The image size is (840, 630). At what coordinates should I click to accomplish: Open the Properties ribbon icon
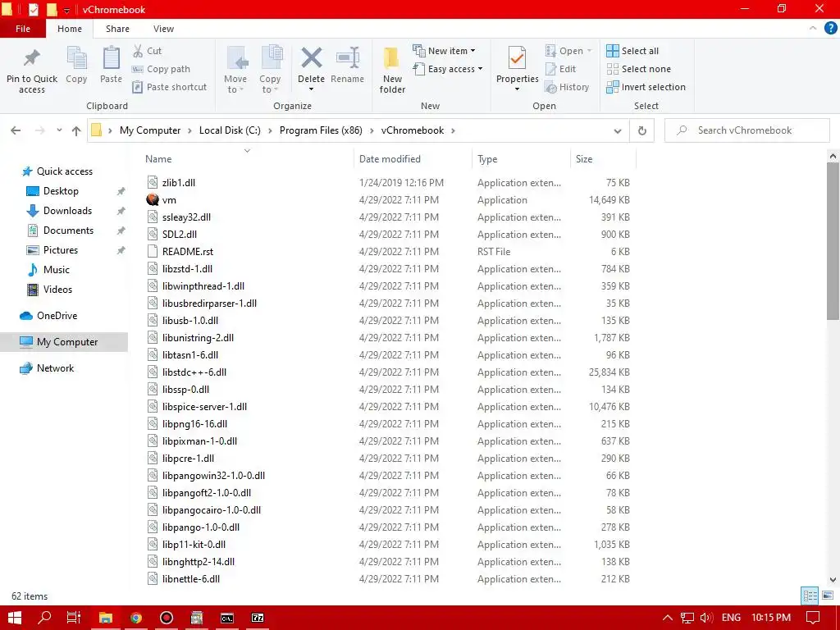[517, 58]
